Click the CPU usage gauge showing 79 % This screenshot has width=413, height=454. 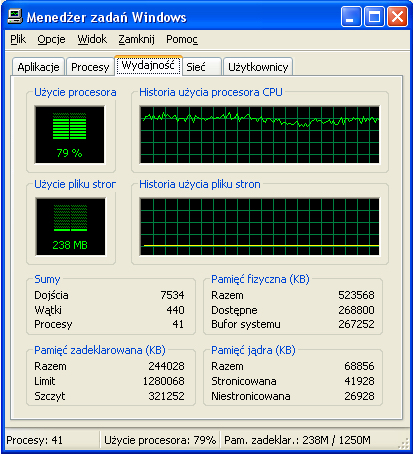69,135
